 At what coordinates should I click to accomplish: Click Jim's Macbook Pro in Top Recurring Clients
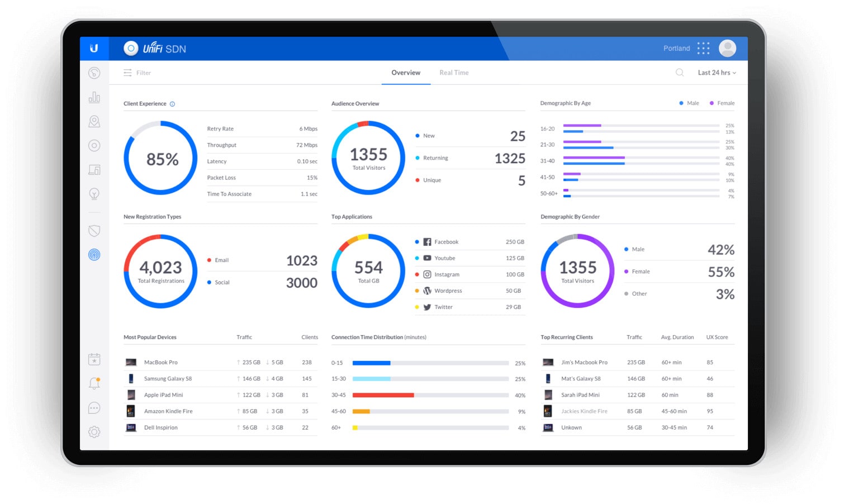(x=586, y=362)
